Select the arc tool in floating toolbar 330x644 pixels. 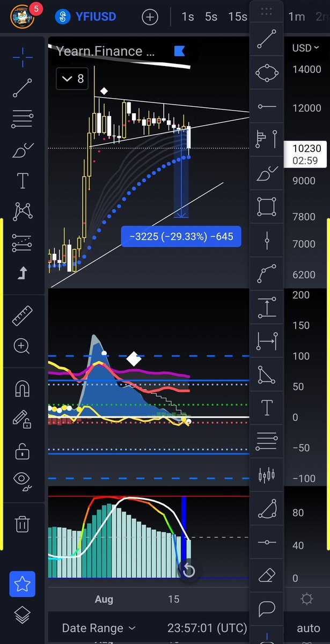(267, 509)
